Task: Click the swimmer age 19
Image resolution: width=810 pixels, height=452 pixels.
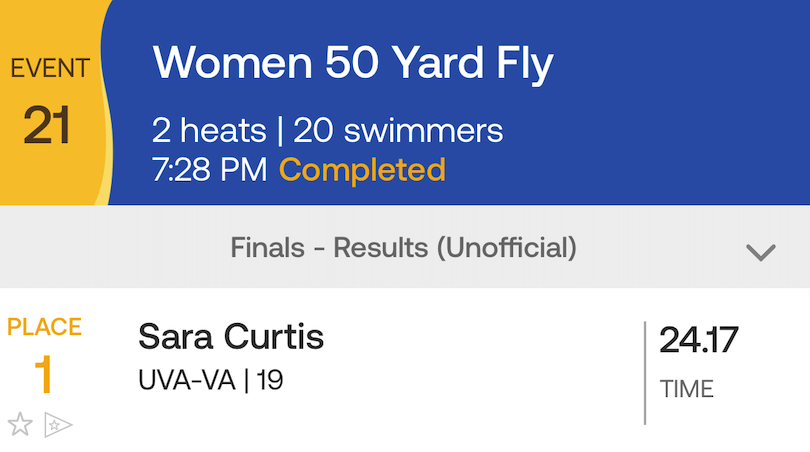Action: tap(270, 380)
